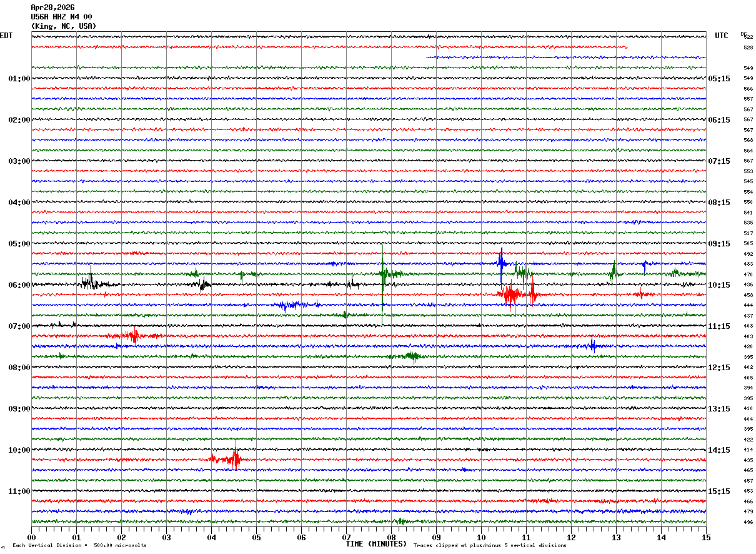Click the TIME (MINUTES) axis title
756x554 pixels.
coord(376,544)
